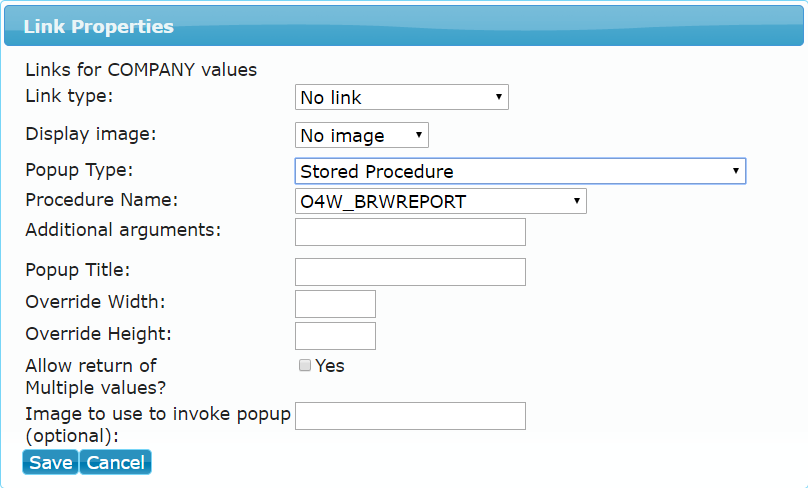Screen dimensions: 808x488
Task: Click the popup image input field
Action: [x=410, y=416]
